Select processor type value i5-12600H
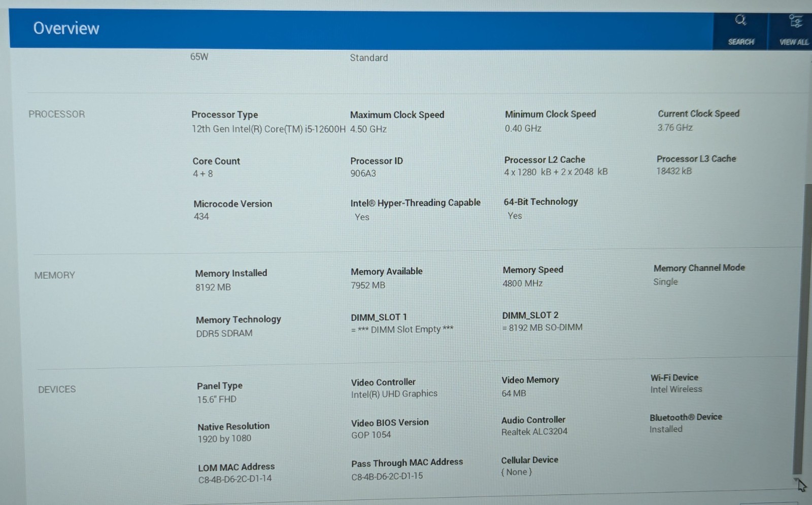812x505 pixels. point(268,129)
